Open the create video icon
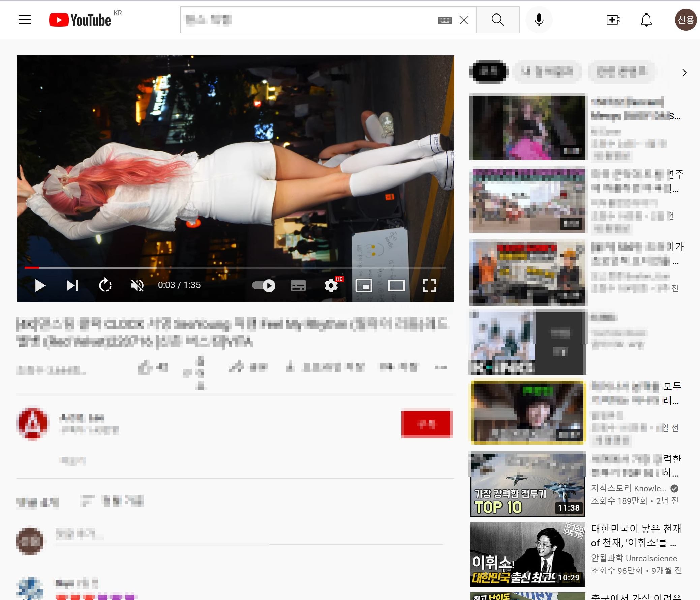Viewport: 700px width, 600px height. [613, 20]
